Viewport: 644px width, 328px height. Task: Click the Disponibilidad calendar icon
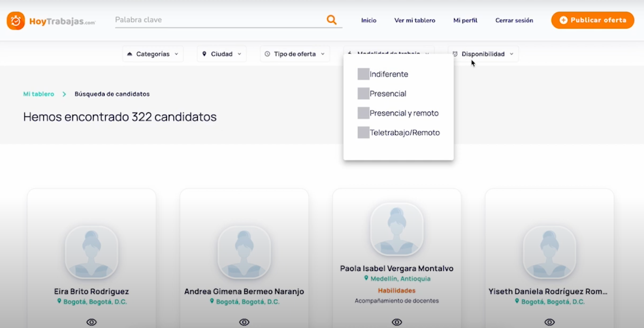455,54
